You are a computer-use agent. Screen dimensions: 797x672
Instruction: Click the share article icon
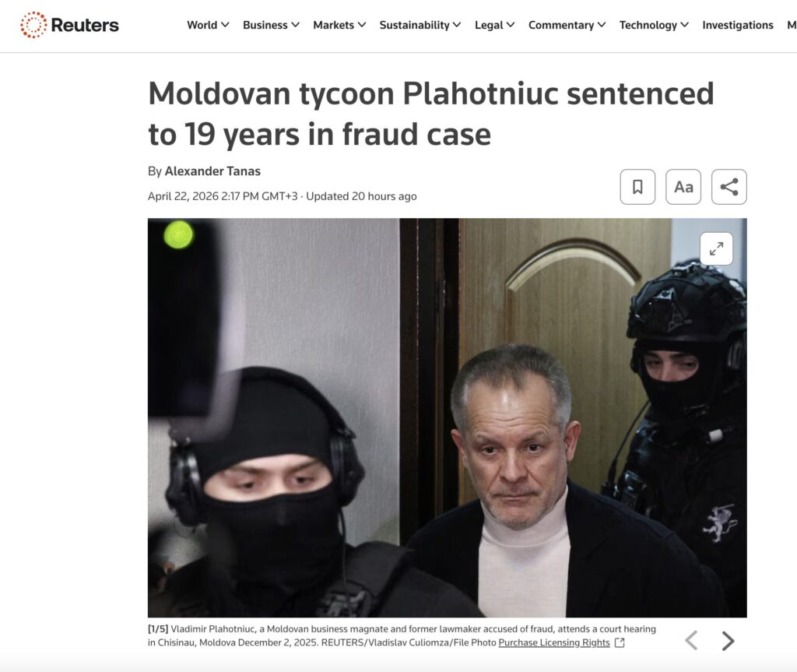click(x=729, y=187)
